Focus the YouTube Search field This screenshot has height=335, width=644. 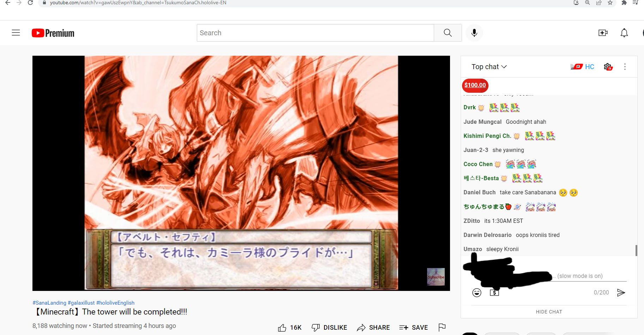click(315, 33)
